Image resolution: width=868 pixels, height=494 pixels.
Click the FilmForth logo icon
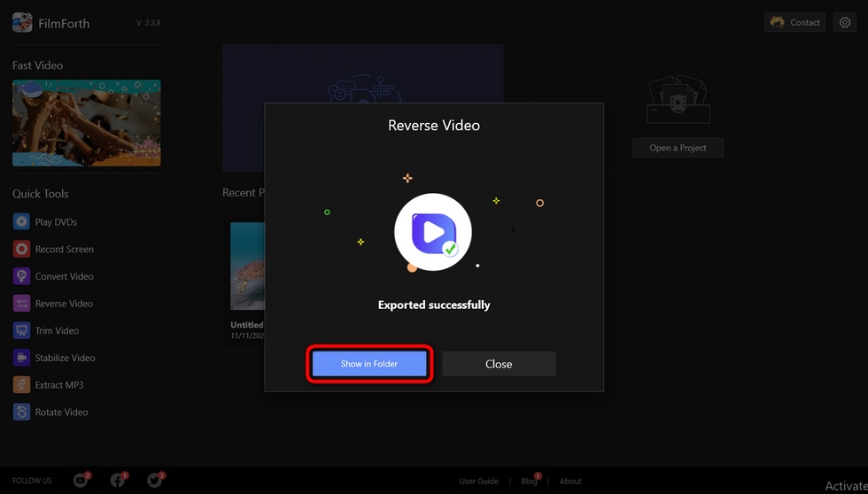click(x=22, y=23)
